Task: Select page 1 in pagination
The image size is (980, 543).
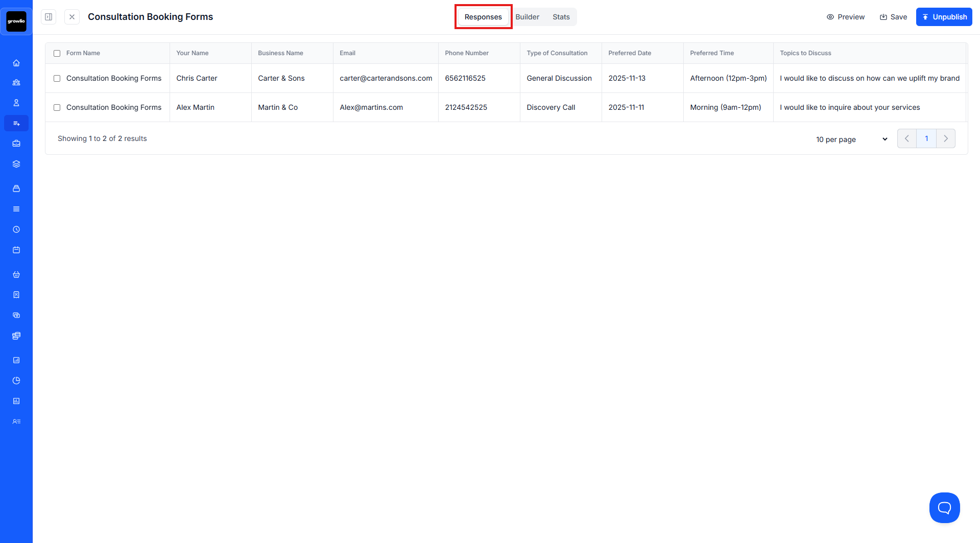Action: pyautogui.click(x=926, y=138)
